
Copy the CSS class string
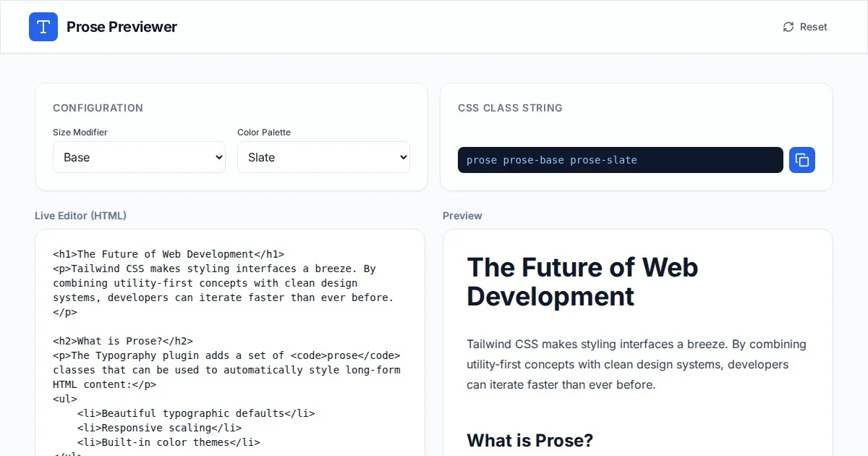[801, 160]
